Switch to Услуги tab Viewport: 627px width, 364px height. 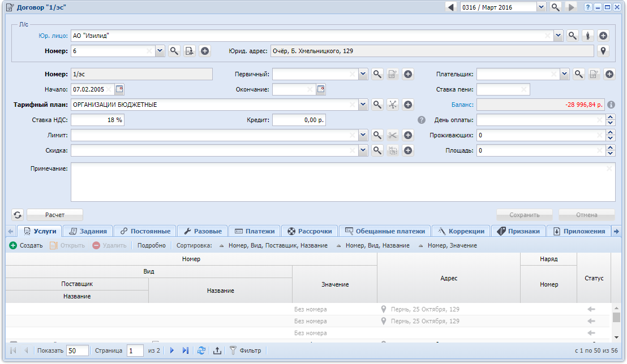click(40, 231)
